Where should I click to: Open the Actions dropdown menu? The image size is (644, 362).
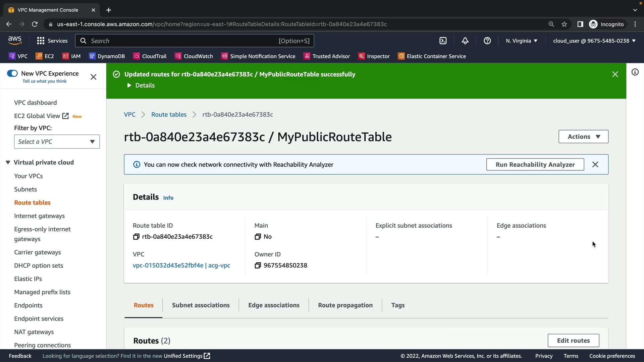(583, 137)
